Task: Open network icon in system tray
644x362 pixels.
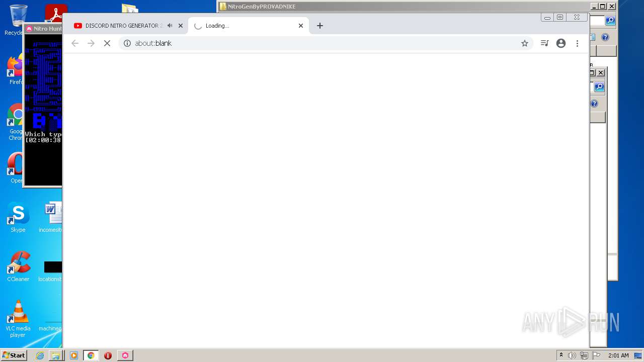Action: tap(584, 355)
